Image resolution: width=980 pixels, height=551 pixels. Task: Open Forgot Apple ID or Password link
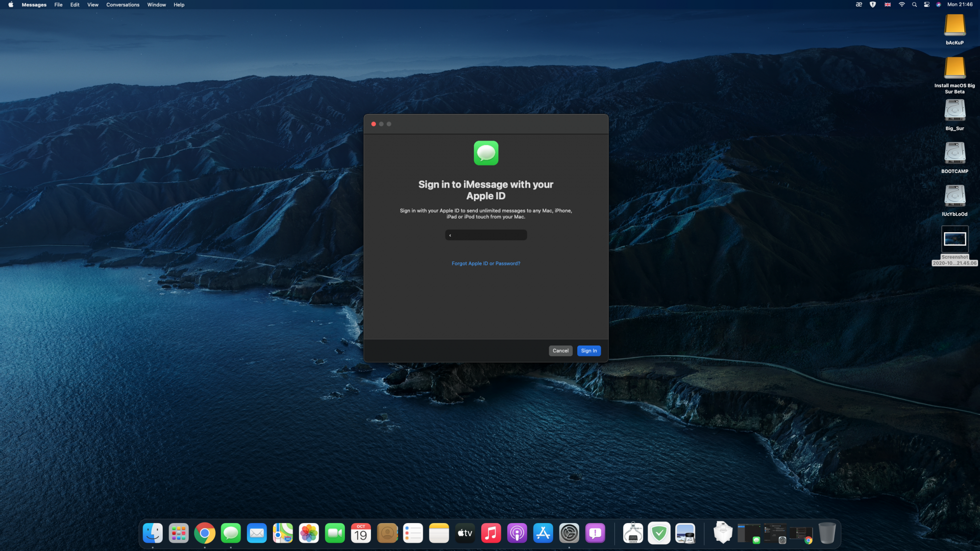pyautogui.click(x=486, y=264)
